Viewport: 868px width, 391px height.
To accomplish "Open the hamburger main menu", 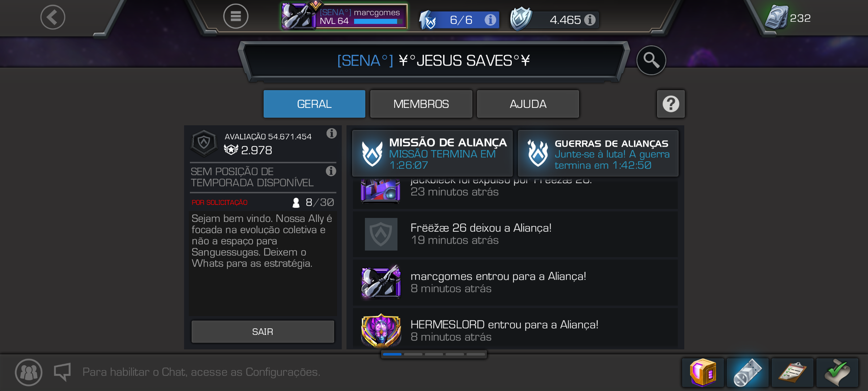I will coord(236,16).
